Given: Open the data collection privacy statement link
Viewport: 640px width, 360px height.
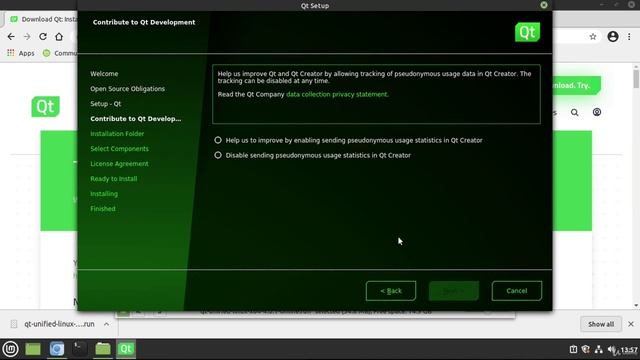Looking at the screenshot, I should (x=337, y=94).
